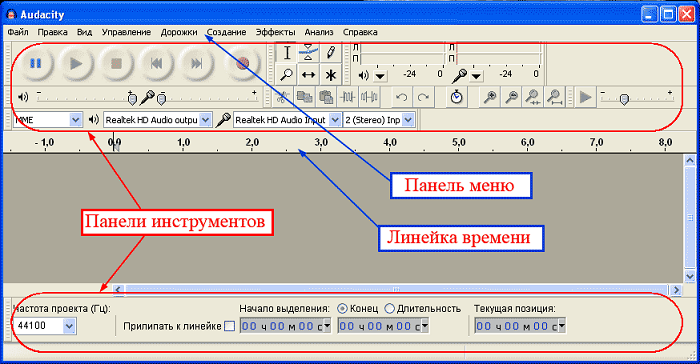Click the 3,0 mark on timeline ruler
700x364 pixels.
point(321,142)
